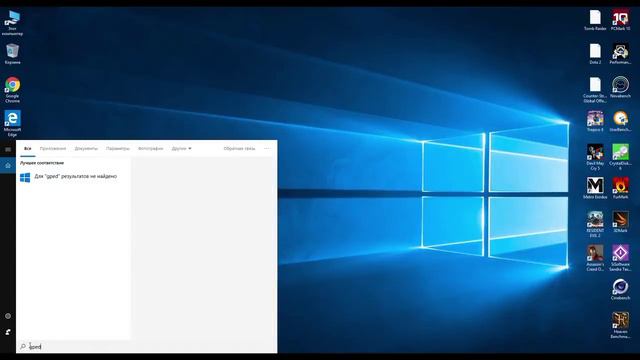
Task: Select the Metro Exodus shortcut
Action: click(x=595, y=188)
